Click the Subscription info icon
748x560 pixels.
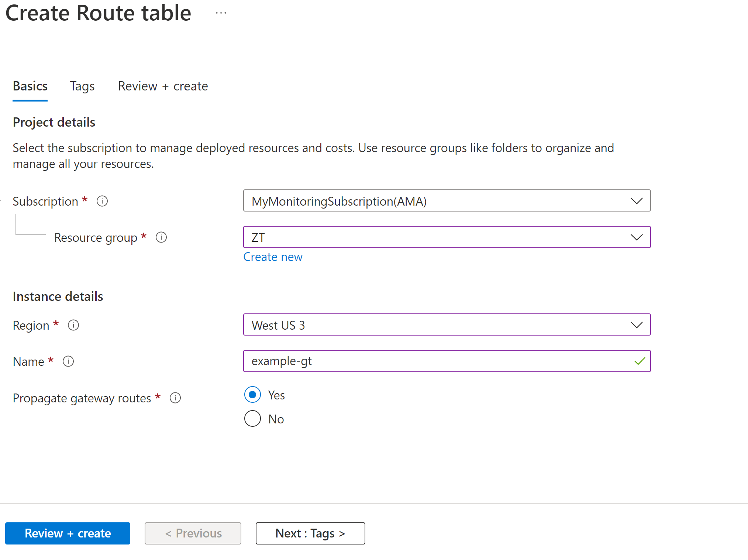[x=102, y=201]
